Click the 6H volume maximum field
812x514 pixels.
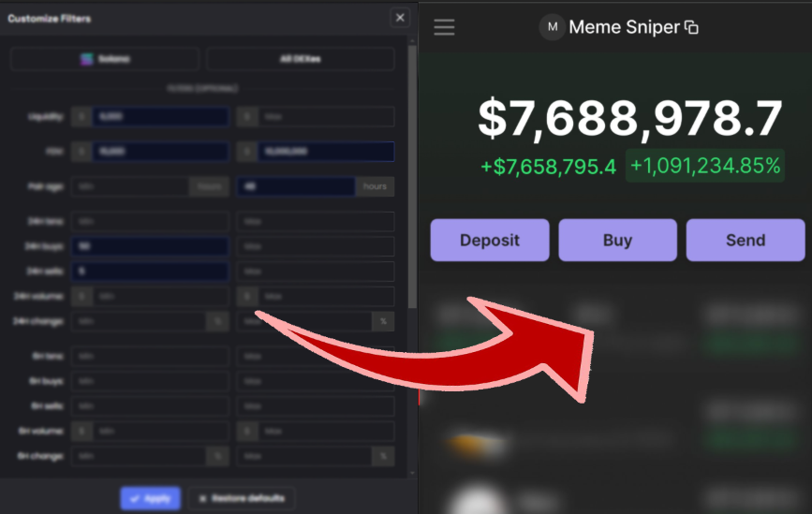(x=326, y=432)
